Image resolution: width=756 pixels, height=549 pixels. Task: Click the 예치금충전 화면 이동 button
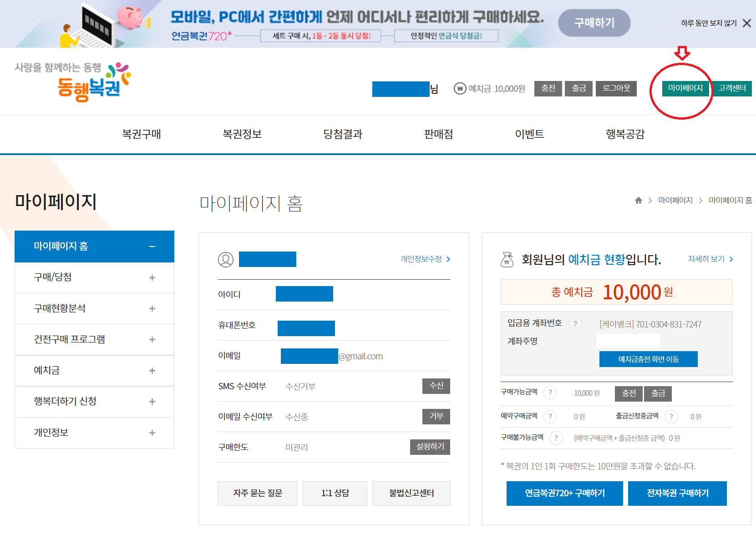[x=648, y=359]
